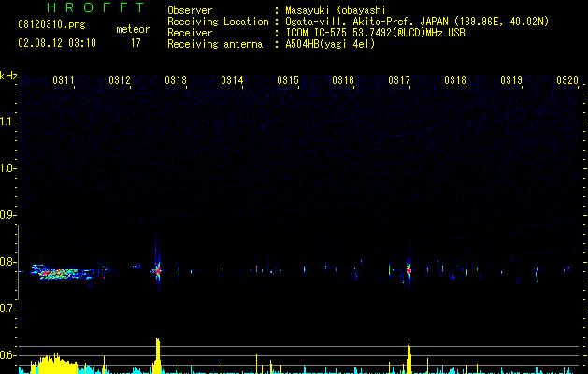Click the 0320 time marker
Image resolution: width=588 pixels, height=374 pixels.
(x=567, y=79)
